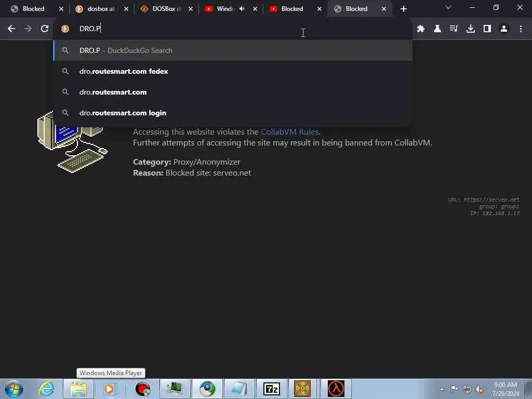Image resolution: width=532 pixels, height=399 pixels.
Task: Close the active Blocked tab
Action: click(384, 9)
